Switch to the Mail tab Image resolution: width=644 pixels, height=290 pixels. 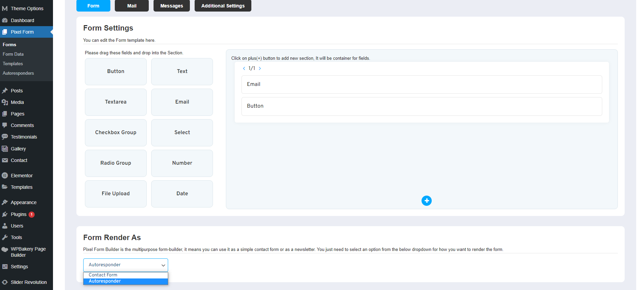131,6
